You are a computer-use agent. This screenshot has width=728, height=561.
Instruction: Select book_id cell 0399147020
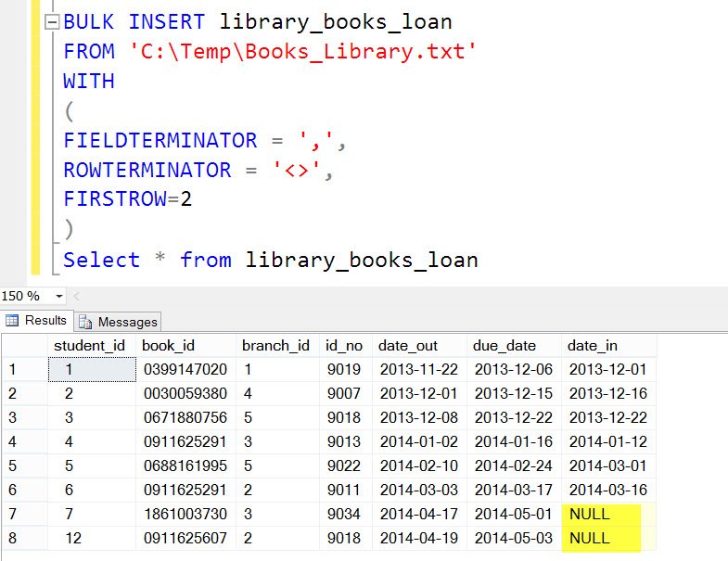coord(185,370)
